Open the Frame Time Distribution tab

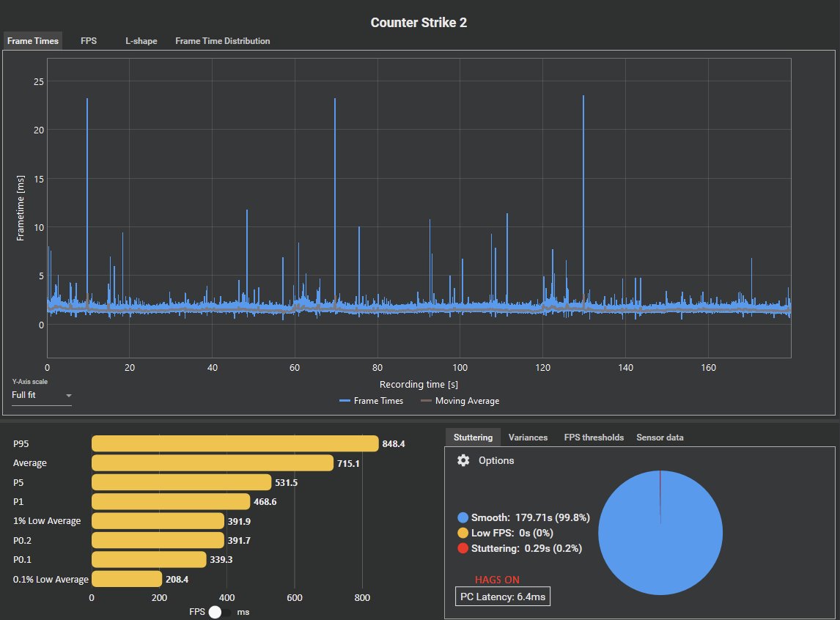(222, 41)
